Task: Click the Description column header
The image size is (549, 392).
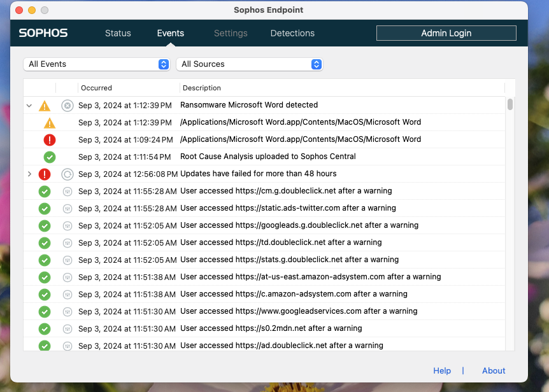Action: tap(202, 88)
